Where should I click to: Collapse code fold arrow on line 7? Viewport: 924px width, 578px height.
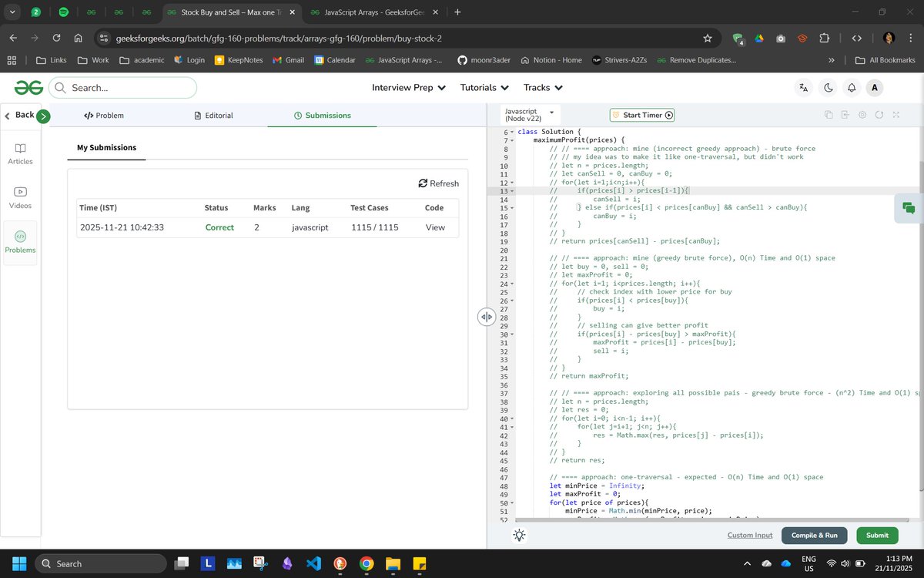click(511, 141)
